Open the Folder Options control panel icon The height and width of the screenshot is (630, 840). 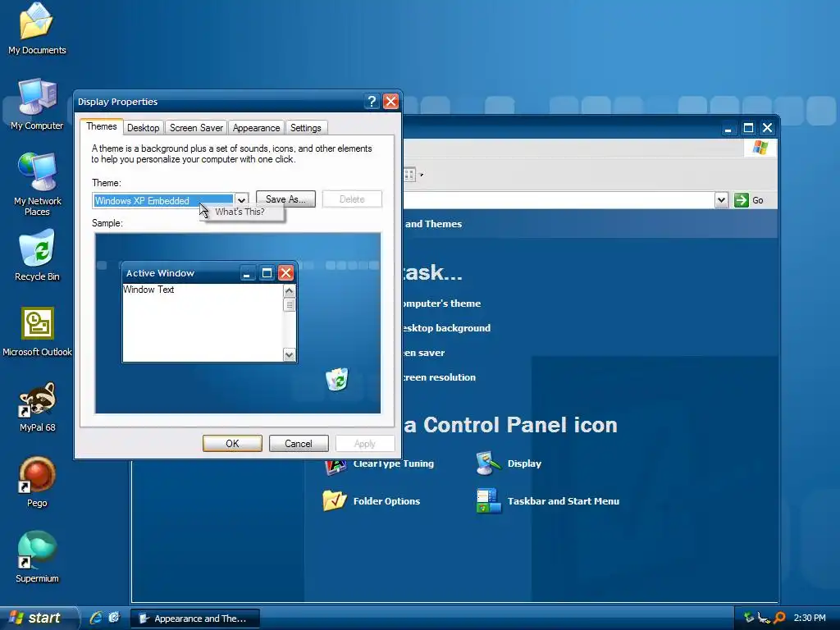pyautogui.click(x=335, y=501)
